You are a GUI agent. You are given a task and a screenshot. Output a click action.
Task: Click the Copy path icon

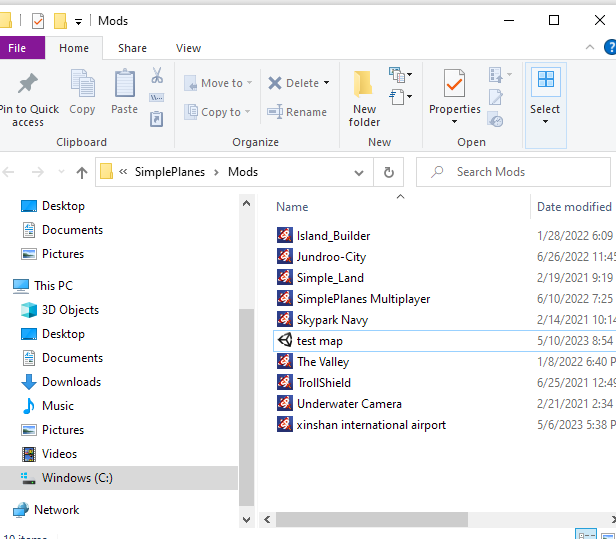coord(157,97)
